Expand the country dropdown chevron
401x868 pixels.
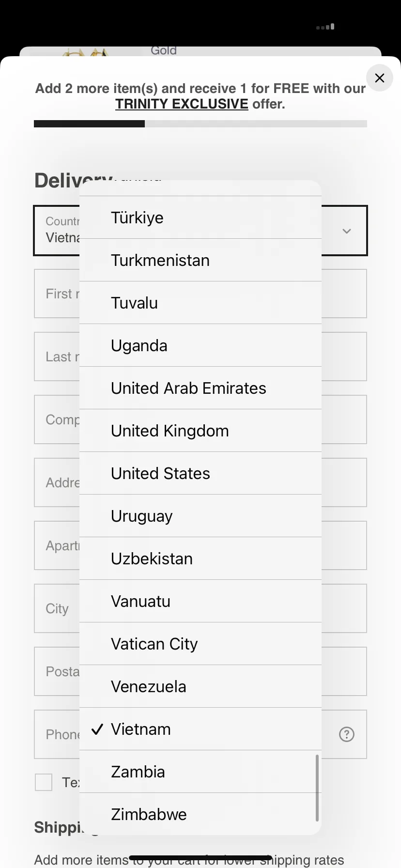pyautogui.click(x=346, y=231)
